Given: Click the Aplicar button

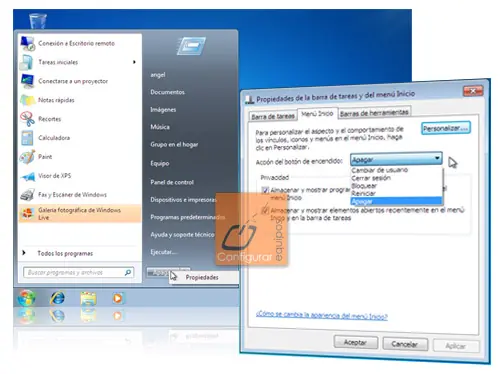Looking at the screenshot, I should pos(456,346).
